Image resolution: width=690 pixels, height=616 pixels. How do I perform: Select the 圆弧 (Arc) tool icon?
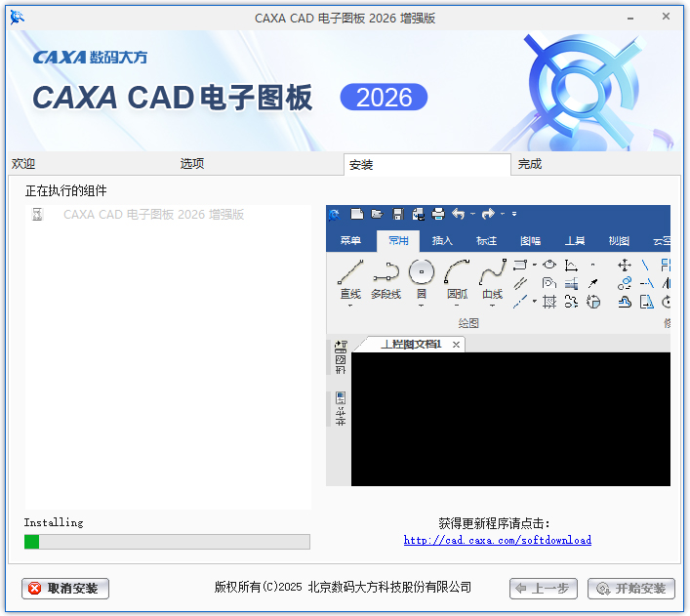coord(457,272)
